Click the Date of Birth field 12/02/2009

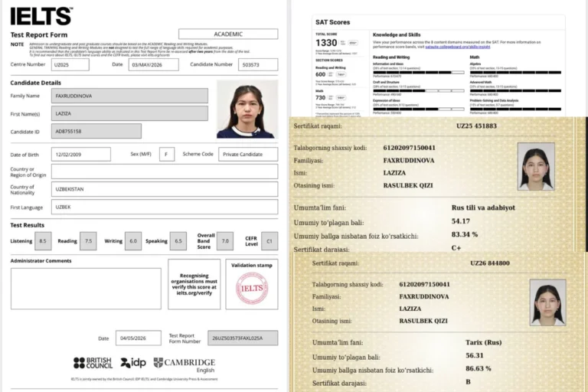[81, 154]
